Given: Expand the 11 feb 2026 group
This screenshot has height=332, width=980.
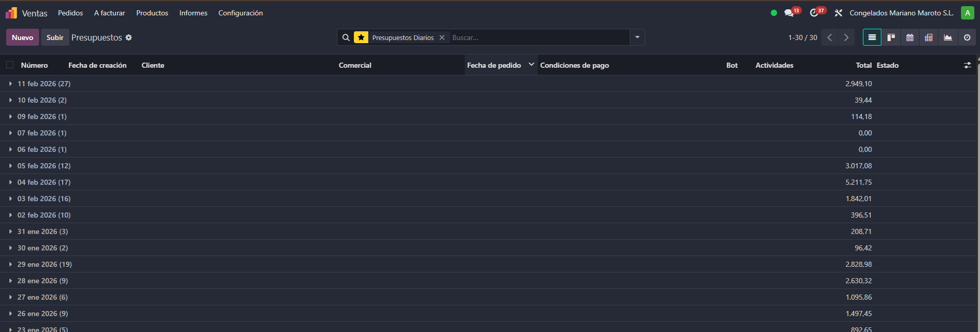Looking at the screenshot, I should (x=44, y=84).
